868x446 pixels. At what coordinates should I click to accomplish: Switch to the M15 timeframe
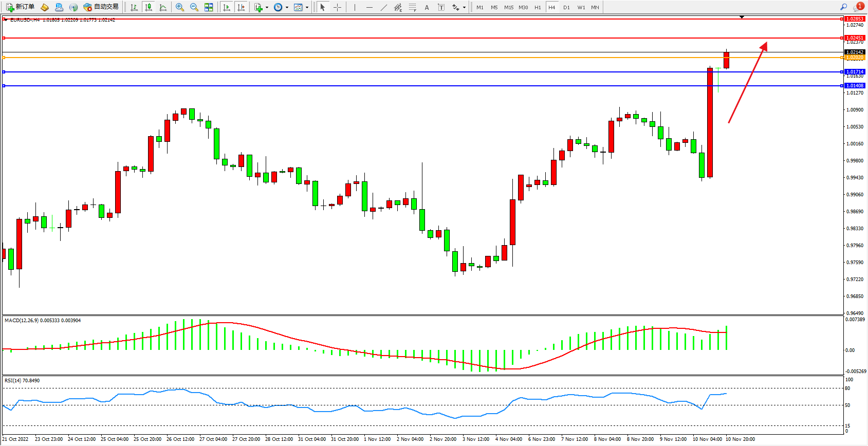pos(508,7)
